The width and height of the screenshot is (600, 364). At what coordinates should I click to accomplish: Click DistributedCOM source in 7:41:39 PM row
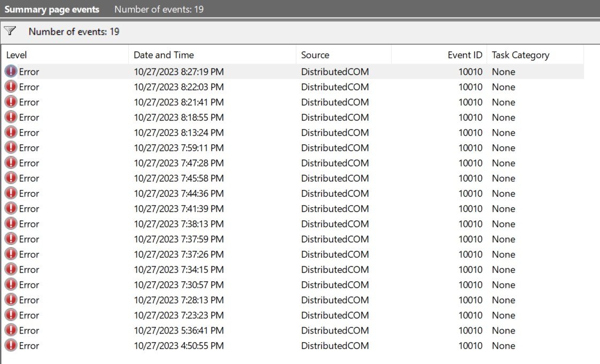point(335,209)
